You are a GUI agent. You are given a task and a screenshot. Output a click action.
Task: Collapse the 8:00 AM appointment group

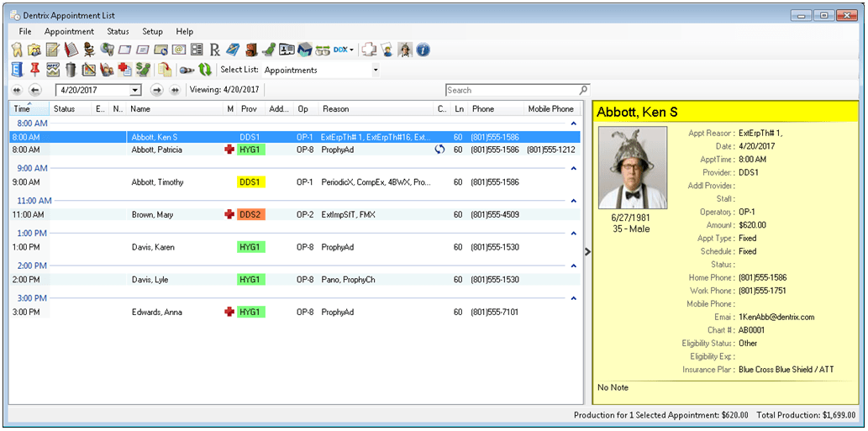pos(574,124)
